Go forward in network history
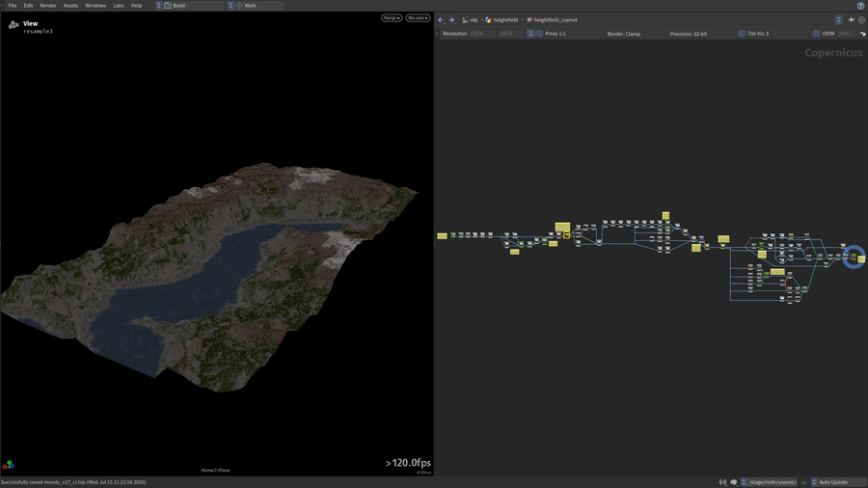This screenshot has width=868, height=488. pos(451,20)
